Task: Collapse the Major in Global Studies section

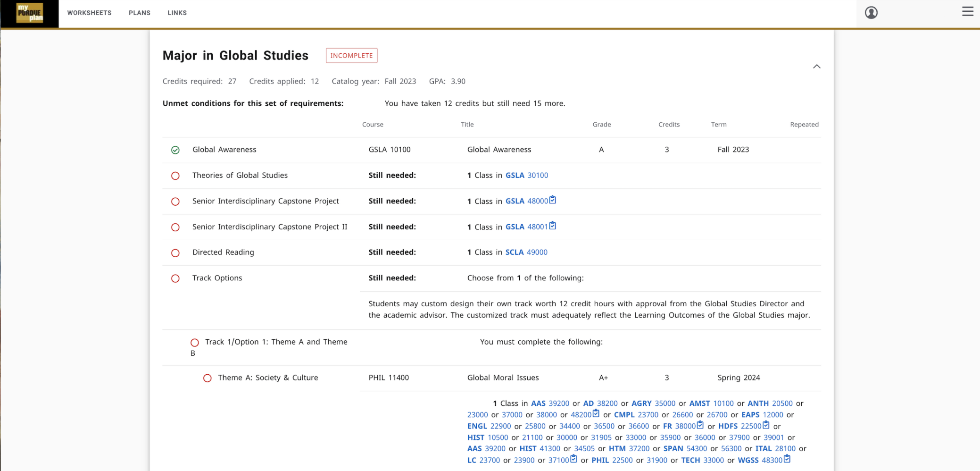Action: [816, 67]
